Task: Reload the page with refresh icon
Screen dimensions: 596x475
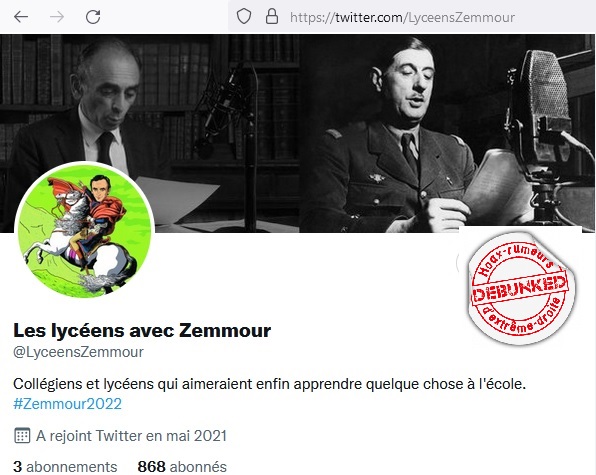Action: tap(93, 17)
